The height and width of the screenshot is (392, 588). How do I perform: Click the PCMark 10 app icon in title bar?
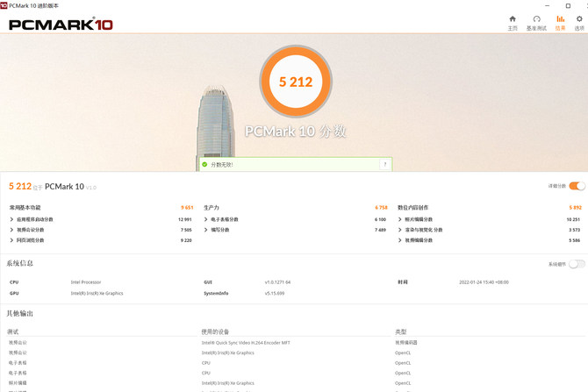[x=4, y=5]
